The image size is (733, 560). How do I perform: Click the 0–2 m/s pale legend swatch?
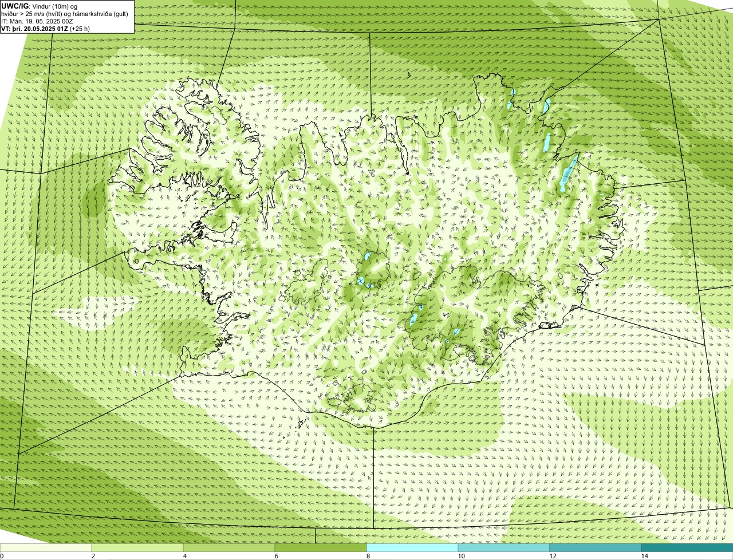tap(46, 547)
